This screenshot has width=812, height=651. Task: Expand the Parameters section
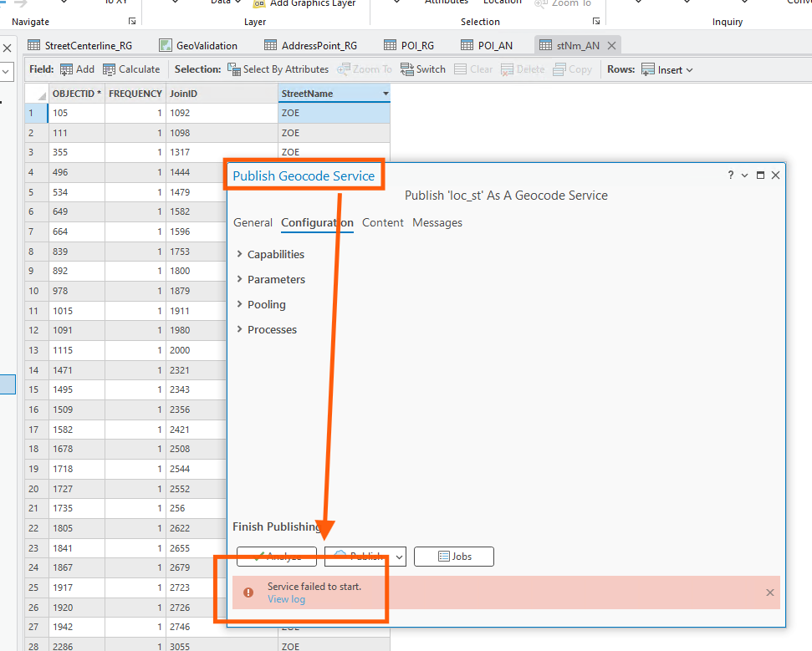tap(240, 279)
